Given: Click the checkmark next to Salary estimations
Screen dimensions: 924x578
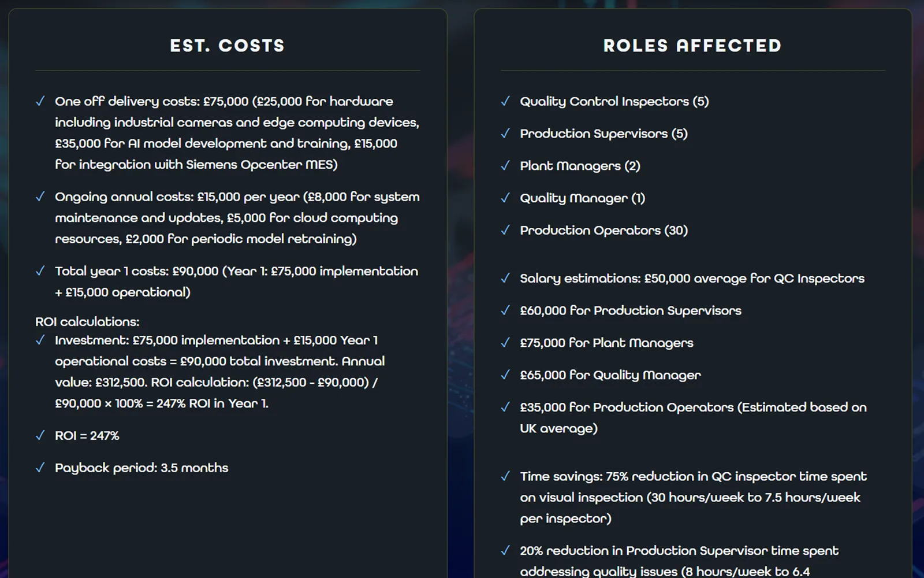Looking at the screenshot, I should (505, 279).
